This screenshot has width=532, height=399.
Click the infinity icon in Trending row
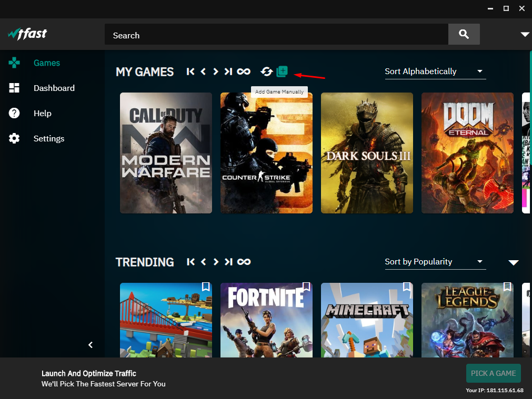(x=244, y=262)
